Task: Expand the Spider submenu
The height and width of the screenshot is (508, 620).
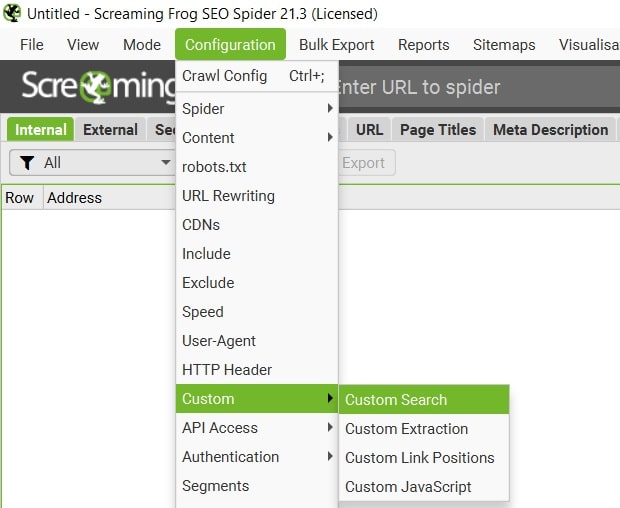Action: click(257, 109)
